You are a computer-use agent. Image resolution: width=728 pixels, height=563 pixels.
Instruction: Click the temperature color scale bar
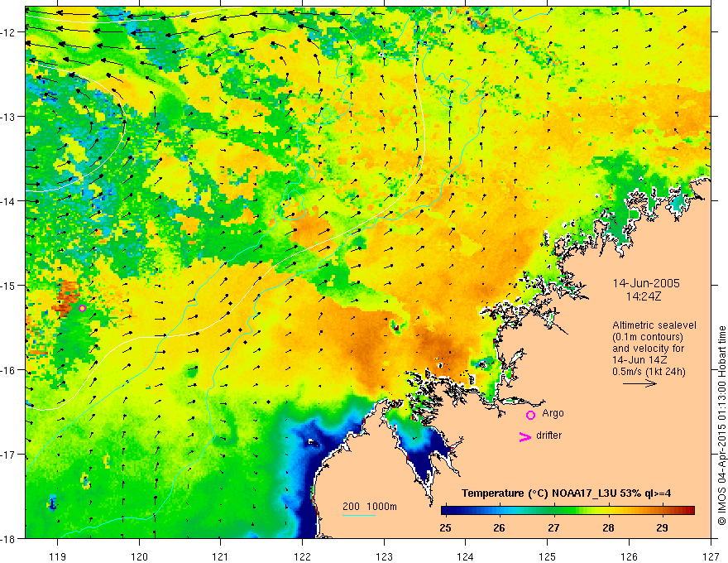(568, 511)
